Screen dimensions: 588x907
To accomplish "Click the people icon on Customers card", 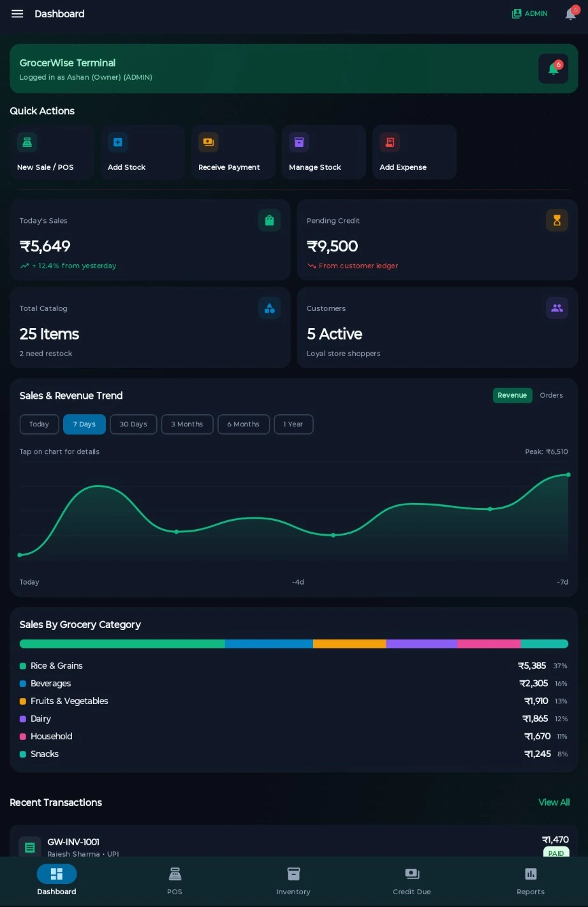I will pos(557,308).
